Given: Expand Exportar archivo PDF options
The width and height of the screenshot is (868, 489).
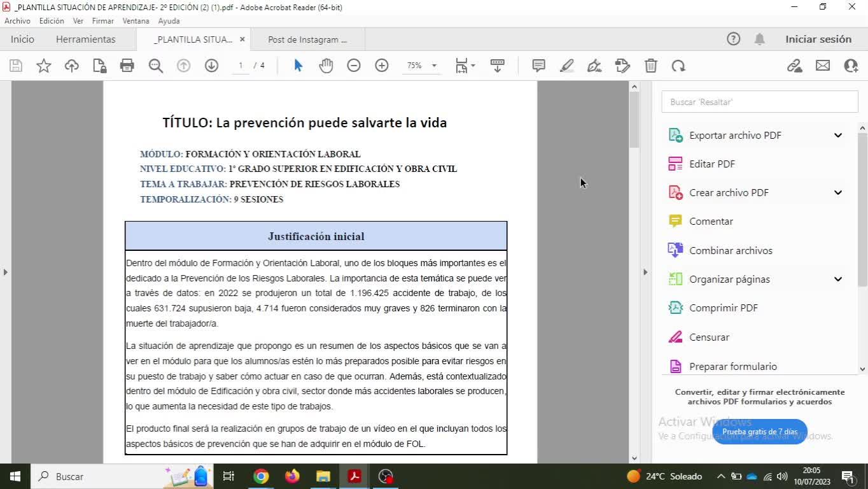Looking at the screenshot, I should [x=837, y=135].
